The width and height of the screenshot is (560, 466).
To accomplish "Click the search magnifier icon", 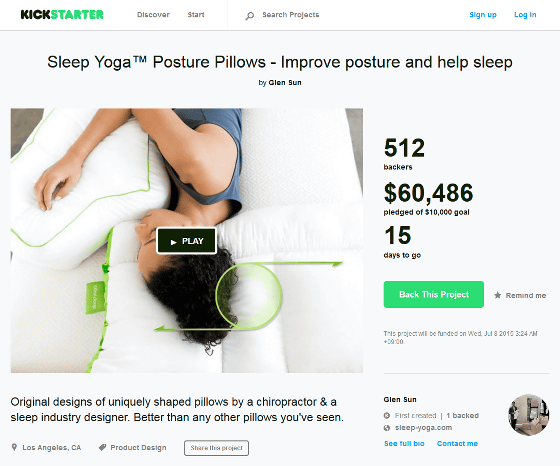I will coord(250,16).
